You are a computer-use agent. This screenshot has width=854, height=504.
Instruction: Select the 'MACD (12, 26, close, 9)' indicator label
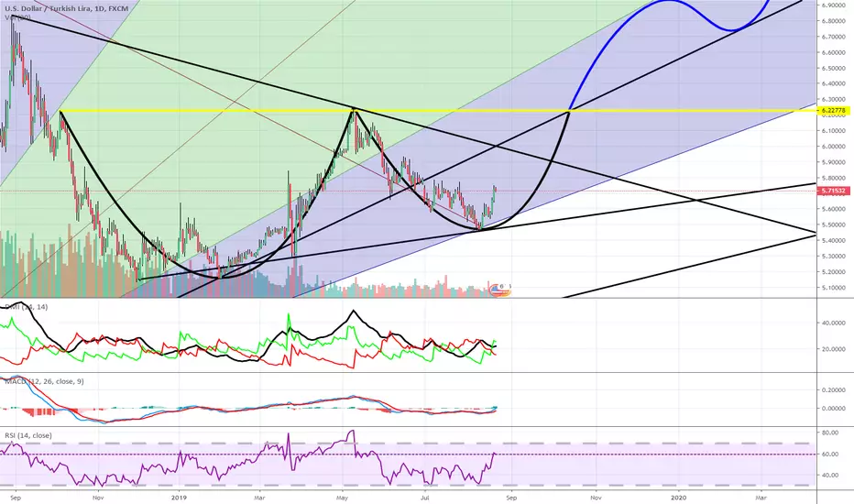45,381
